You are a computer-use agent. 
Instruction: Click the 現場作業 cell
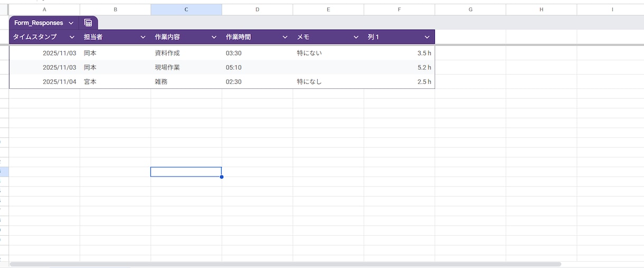(x=186, y=68)
